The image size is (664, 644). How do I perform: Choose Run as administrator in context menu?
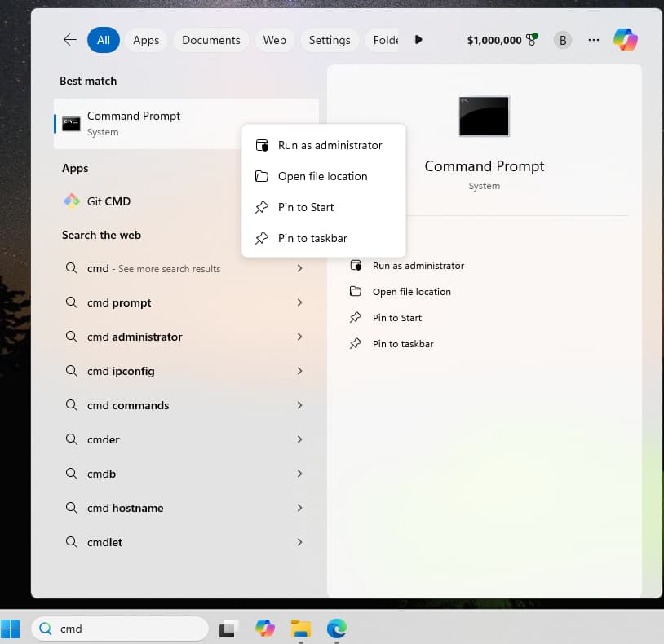324,146
